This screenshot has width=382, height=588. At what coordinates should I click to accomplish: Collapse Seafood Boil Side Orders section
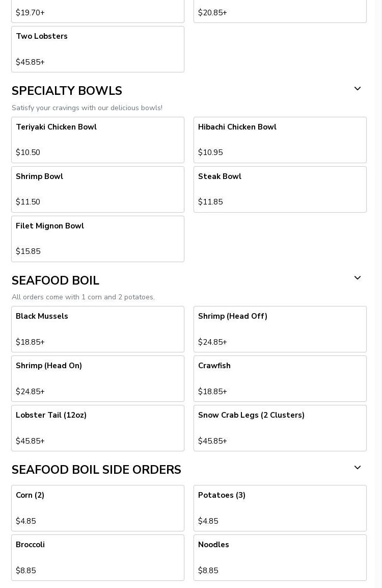(x=358, y=468)
